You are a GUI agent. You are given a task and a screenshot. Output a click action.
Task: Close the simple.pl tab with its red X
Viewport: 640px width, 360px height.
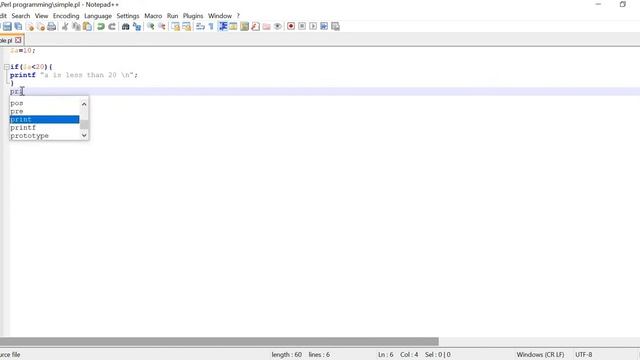pos(18,40)
